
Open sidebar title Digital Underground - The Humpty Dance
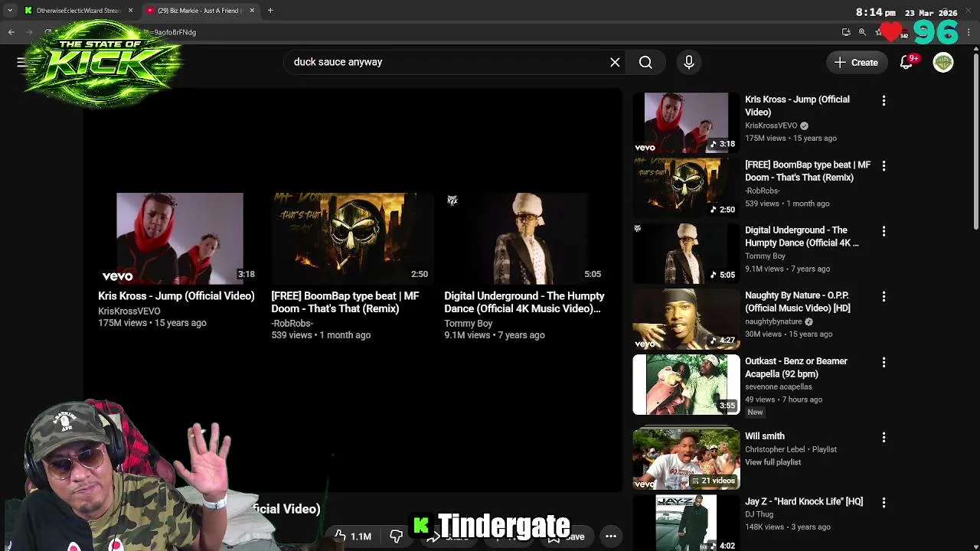point(802,236)
